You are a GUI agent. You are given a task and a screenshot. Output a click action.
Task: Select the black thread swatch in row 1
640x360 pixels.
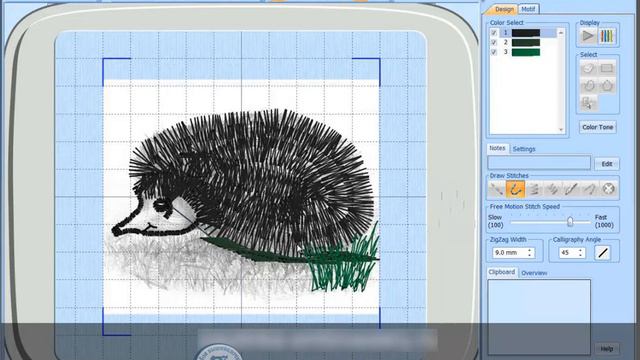(x=526, y=33)
